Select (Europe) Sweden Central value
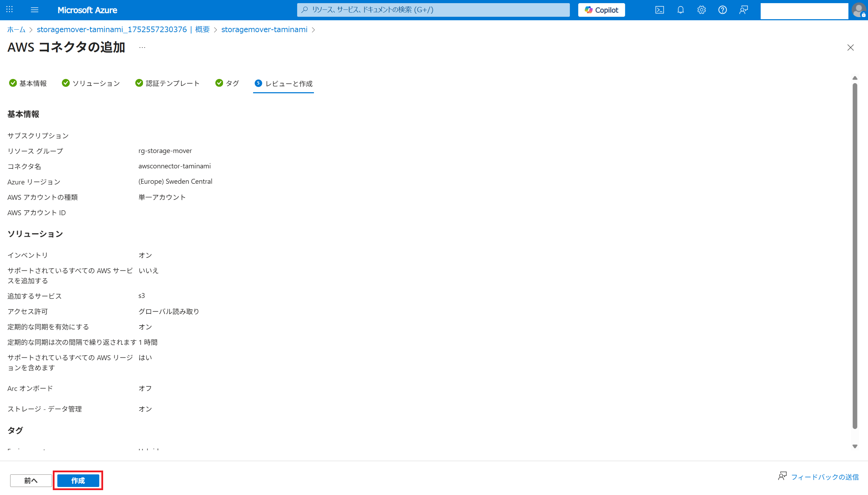Screen dimensions: 868x495 click(175, 181)
